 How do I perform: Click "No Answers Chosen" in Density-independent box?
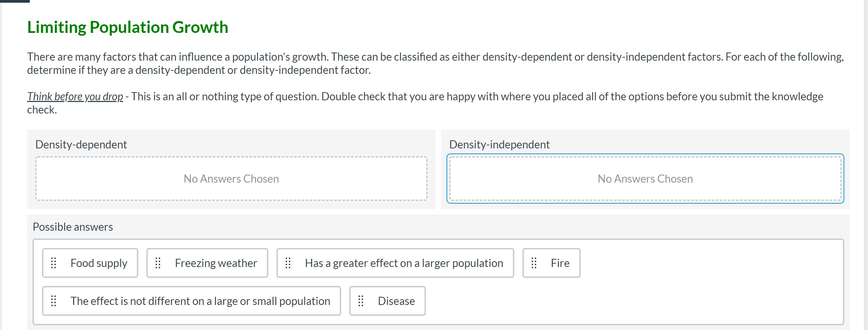click(x=645, y=179)
